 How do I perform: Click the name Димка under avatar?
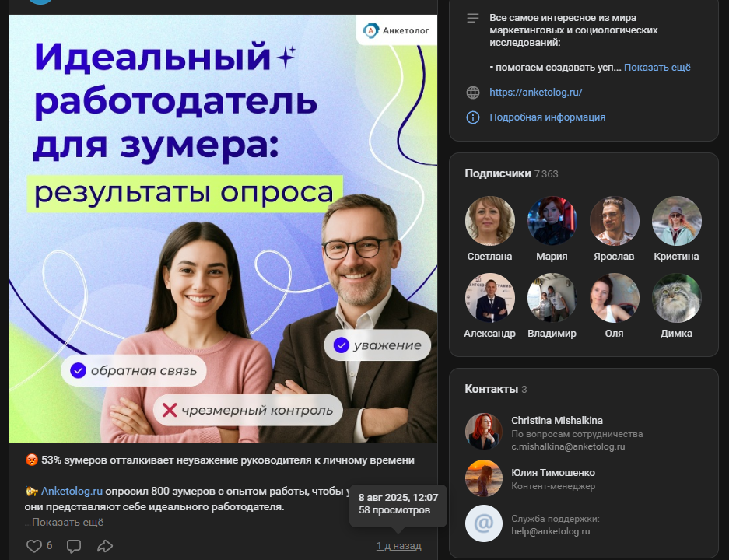676,334
